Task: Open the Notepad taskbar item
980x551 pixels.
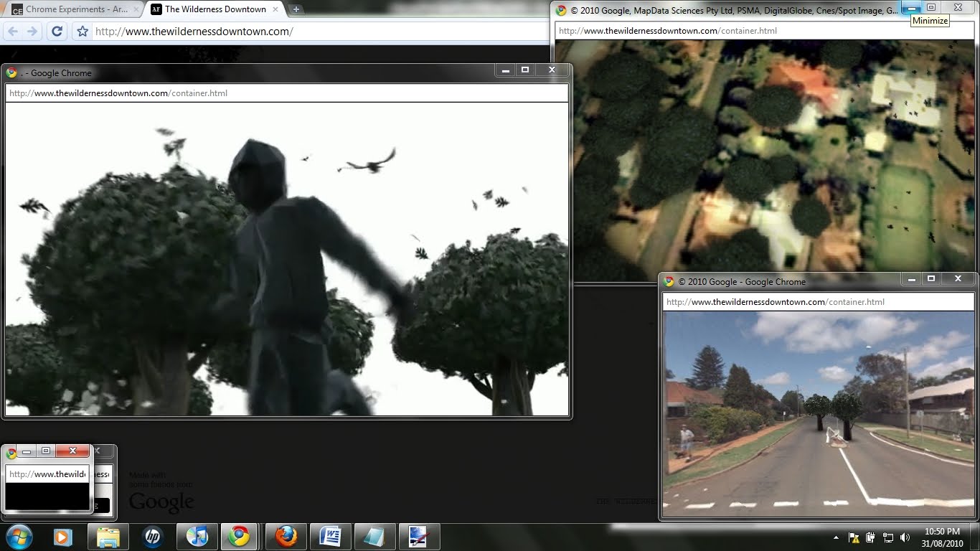Action: [374, 537]
